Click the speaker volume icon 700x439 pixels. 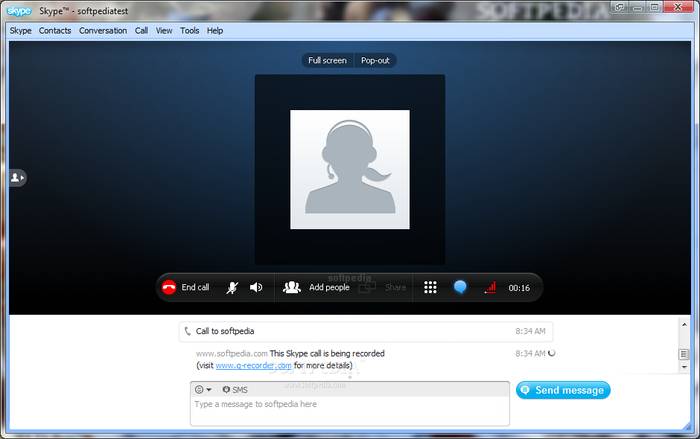(x=256, y=287)
